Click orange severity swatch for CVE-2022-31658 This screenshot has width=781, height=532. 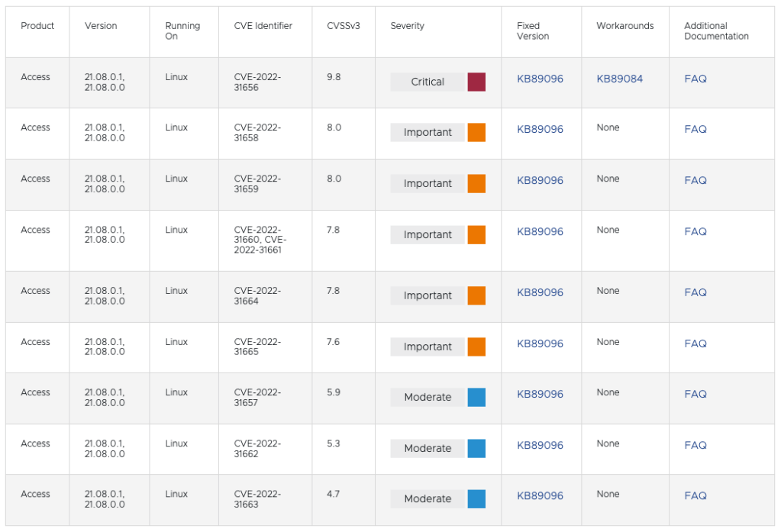coord(476,132)
